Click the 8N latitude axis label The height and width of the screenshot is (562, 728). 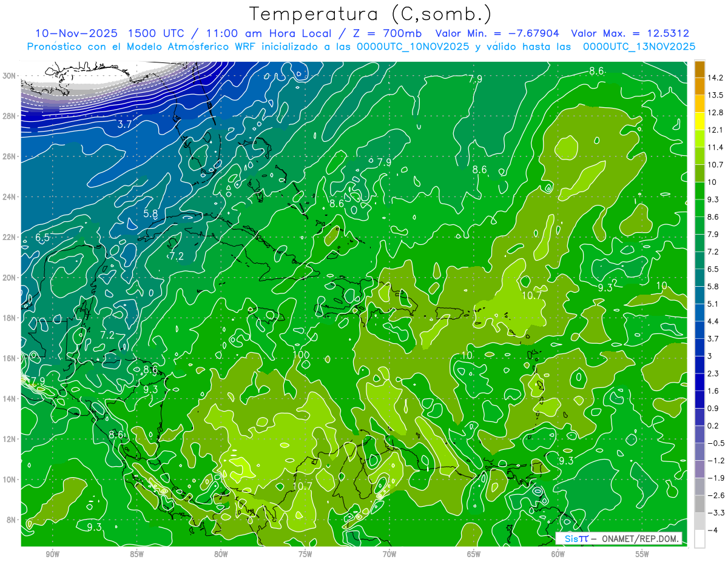[x=11, y=520]
